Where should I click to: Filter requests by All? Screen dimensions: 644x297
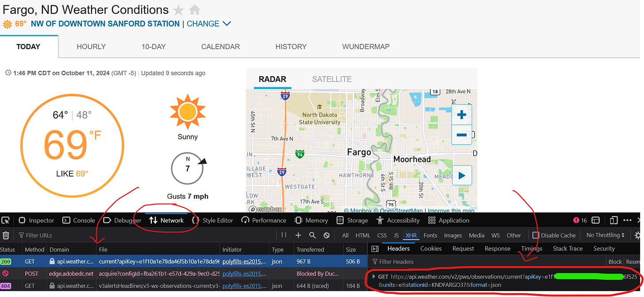(x=345, y=235)
